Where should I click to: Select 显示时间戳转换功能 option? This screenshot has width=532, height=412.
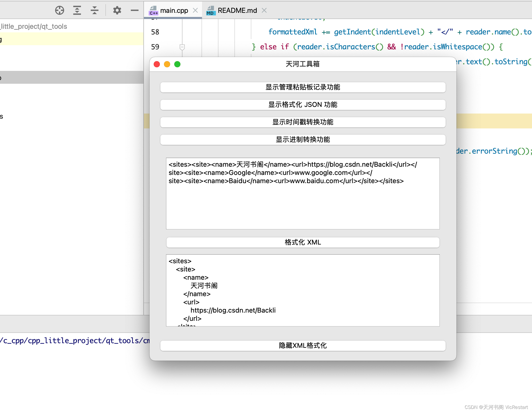point(302,122)
